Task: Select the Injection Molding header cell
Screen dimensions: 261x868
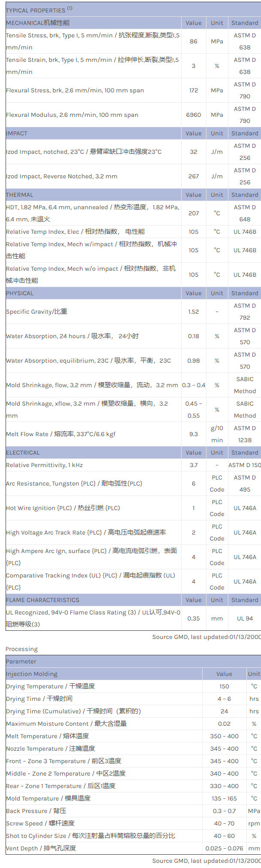Action: (x=32, y=674)
